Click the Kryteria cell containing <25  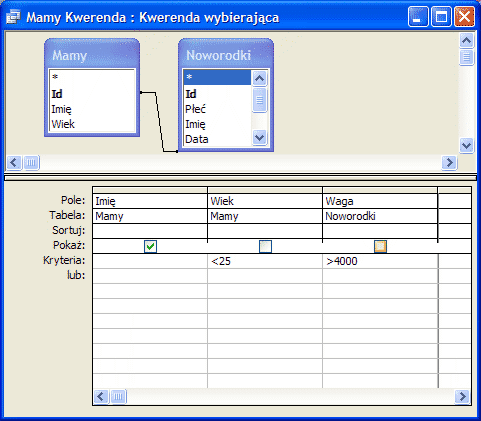click(x=265, y=261)
